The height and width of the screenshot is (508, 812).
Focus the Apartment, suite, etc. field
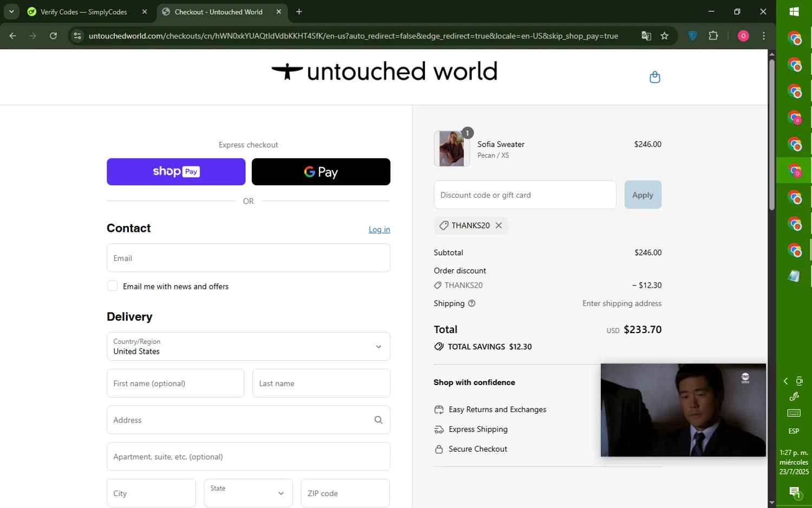pos(248,457)
